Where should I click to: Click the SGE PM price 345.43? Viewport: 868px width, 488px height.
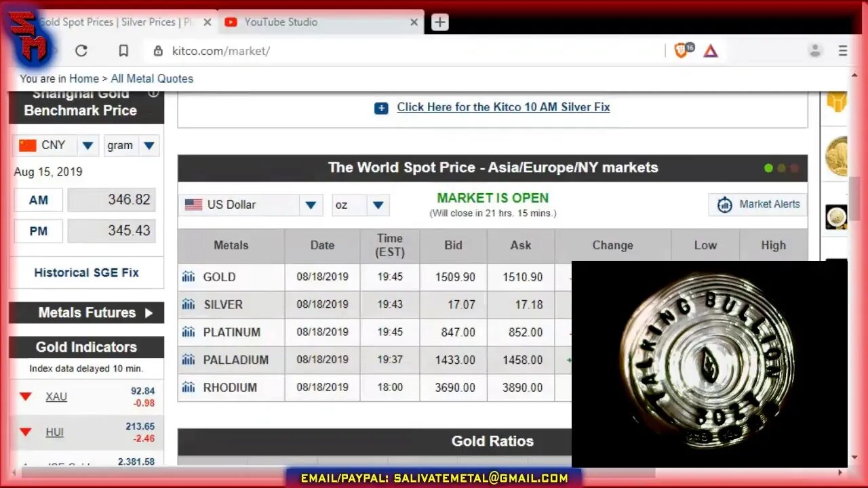[x=111, y=231]
